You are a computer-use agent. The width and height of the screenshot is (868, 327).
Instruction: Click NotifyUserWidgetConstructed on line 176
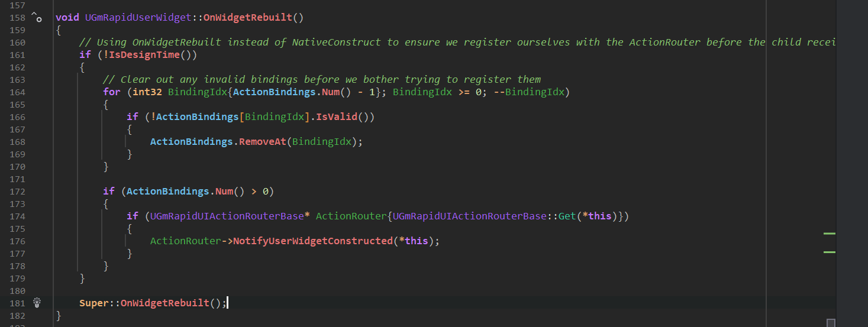tap(313, 241)
